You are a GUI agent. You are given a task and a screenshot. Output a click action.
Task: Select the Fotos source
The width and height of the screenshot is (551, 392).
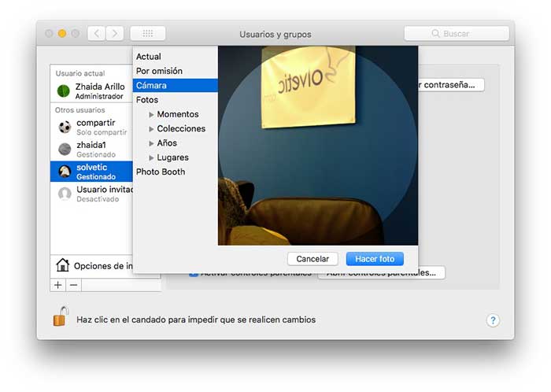pyautogui.click(x=175, y=100)
